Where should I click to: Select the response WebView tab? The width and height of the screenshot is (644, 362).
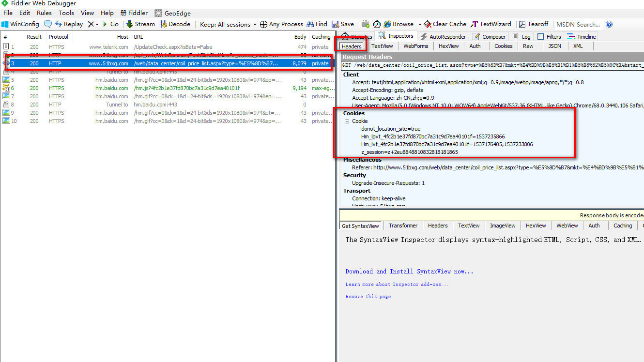[567, 226]
